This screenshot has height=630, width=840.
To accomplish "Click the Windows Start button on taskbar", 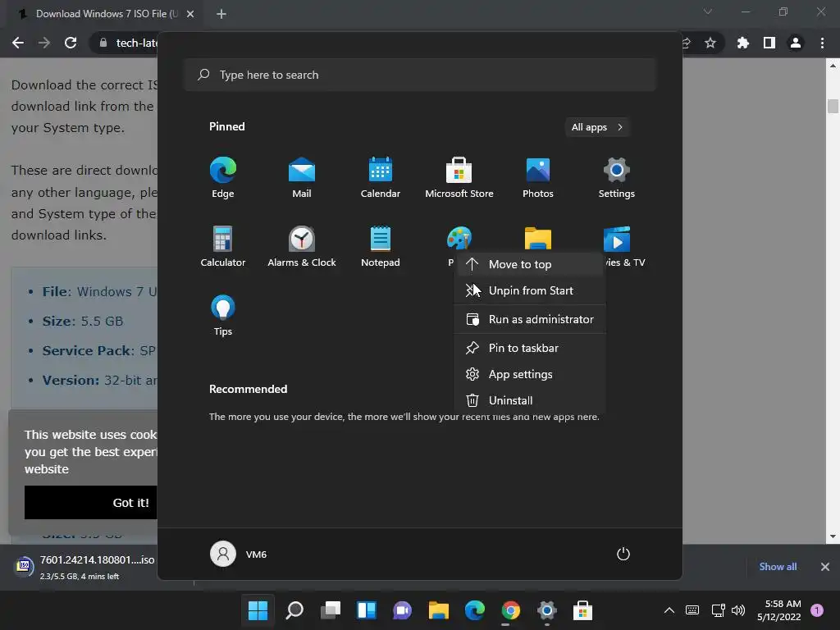I will point(258,610).
